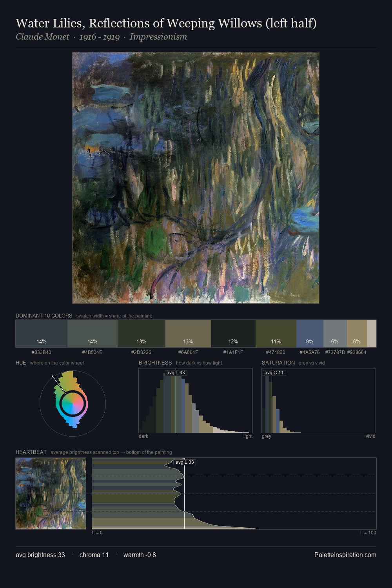
Task: Click the avg C 11 saturation label
Action: [274, 373]
